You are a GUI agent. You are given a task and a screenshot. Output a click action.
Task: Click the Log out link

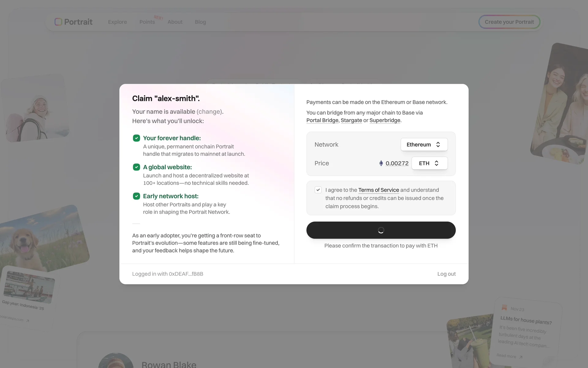(447, 274)
